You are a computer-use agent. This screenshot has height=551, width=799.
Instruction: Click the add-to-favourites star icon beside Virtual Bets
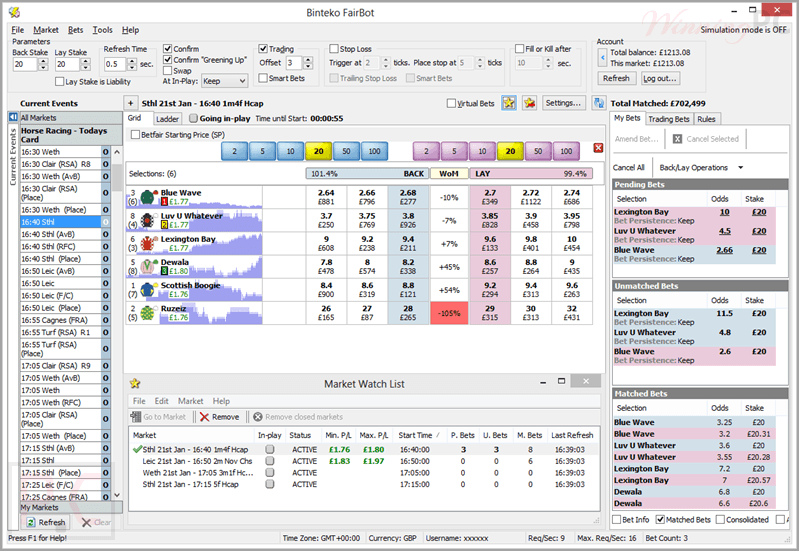509,103
